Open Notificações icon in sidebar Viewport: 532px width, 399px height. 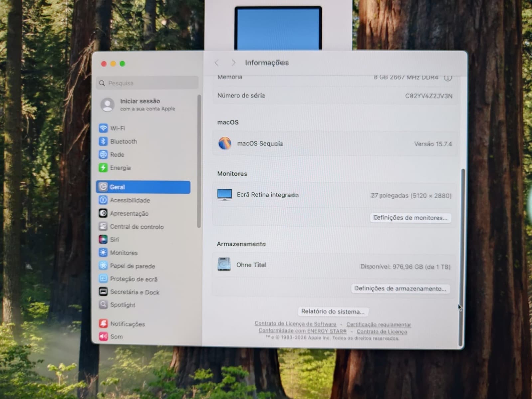(x=103, y=323)
